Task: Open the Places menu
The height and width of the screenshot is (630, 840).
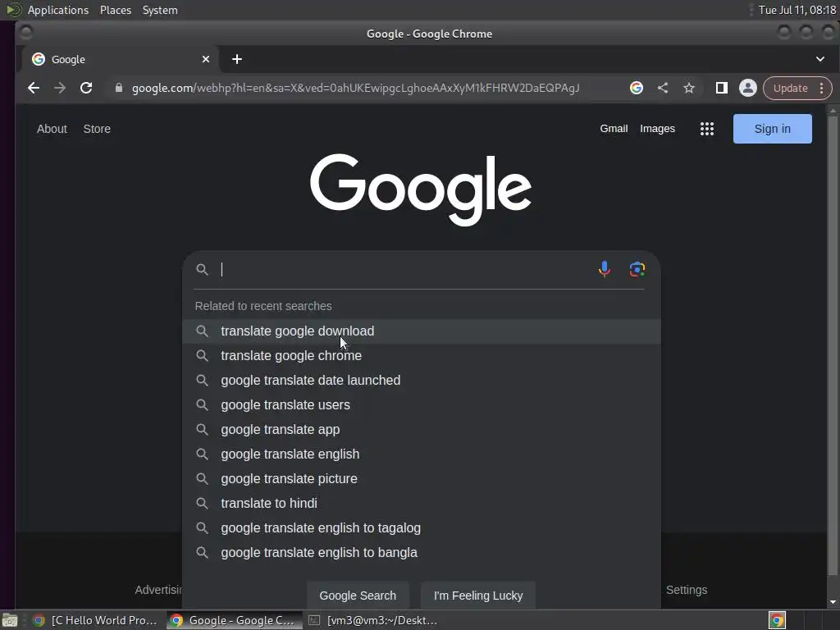Action: (x=115, y=10)
